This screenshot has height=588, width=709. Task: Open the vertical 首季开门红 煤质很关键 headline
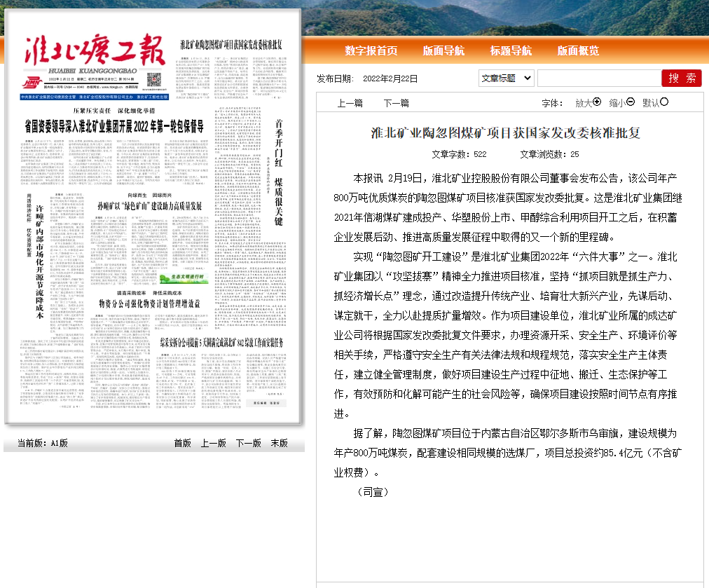pos(279,172)
